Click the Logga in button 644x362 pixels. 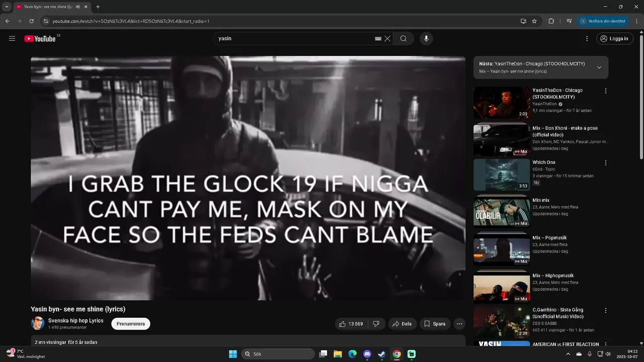click(615, 39)
